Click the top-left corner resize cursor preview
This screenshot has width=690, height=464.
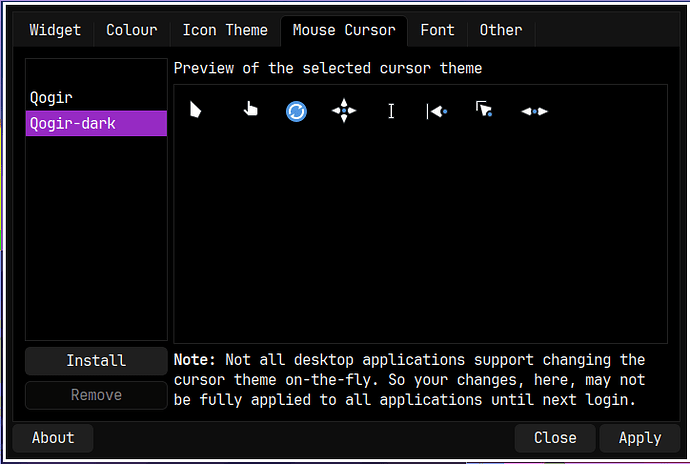(484, 109)
